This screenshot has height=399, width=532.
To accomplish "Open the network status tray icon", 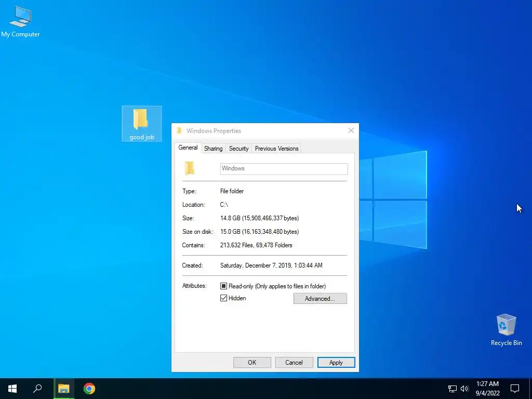I will tap(453, 389).
